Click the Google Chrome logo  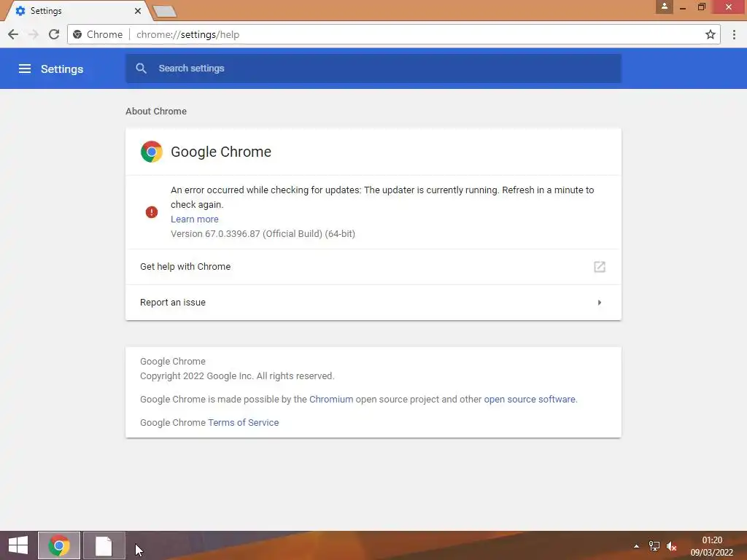(x=152, y=152)
